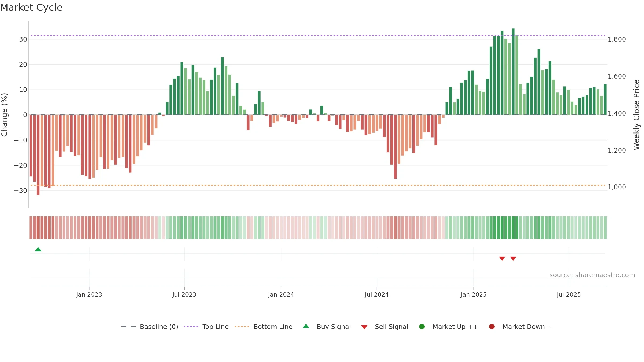Click the Weekly Close Price axis title
Viewport: 644px width, 362px height.
click(636, 115)
